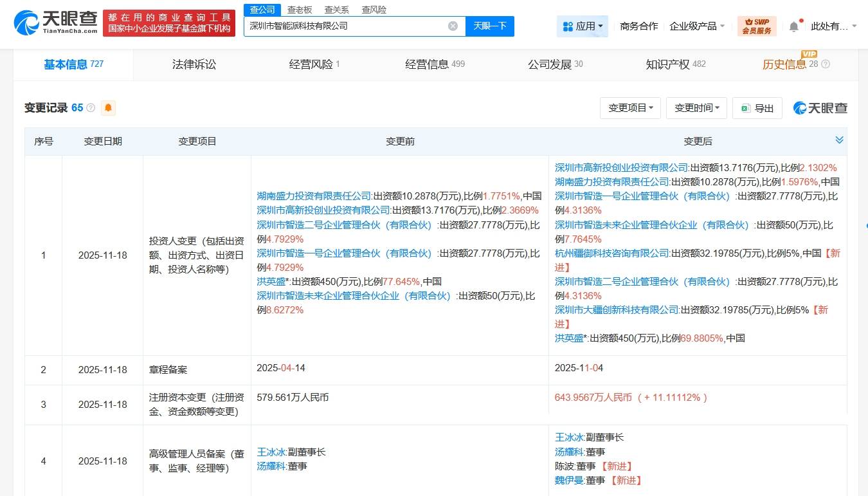Click the double chevron in table header
868x496 pixels.
[838, 140]
